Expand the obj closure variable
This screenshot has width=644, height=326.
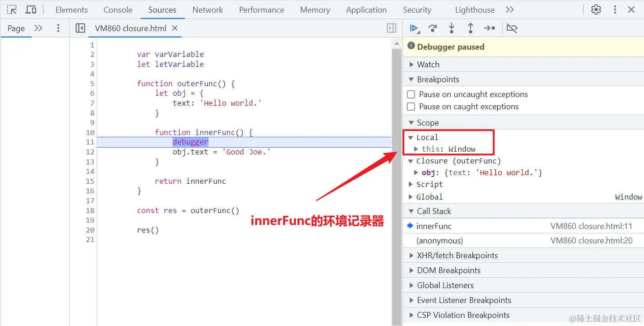pos(416,172)
